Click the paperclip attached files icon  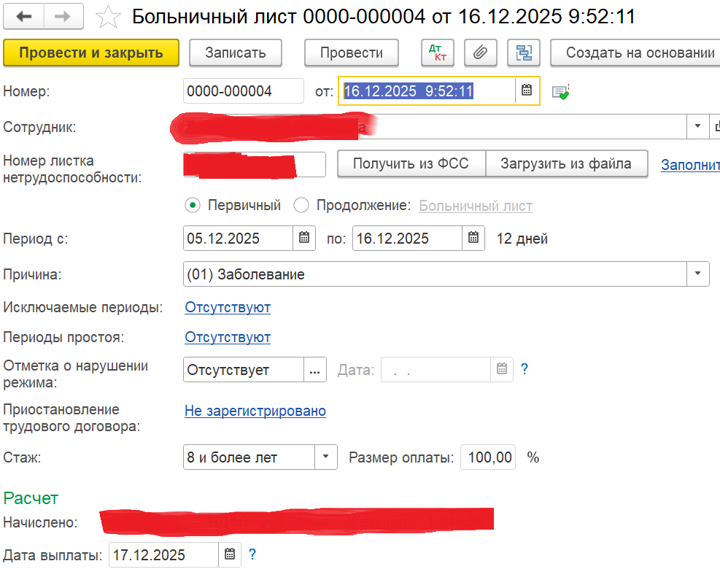tap(480, 53)
